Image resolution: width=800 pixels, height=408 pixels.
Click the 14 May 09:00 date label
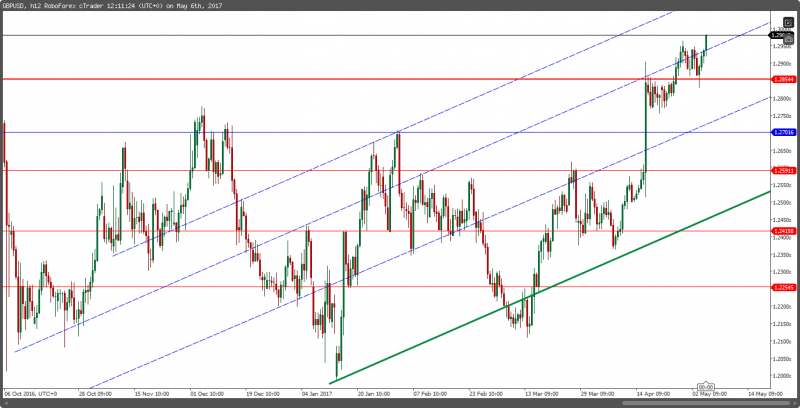764,394
